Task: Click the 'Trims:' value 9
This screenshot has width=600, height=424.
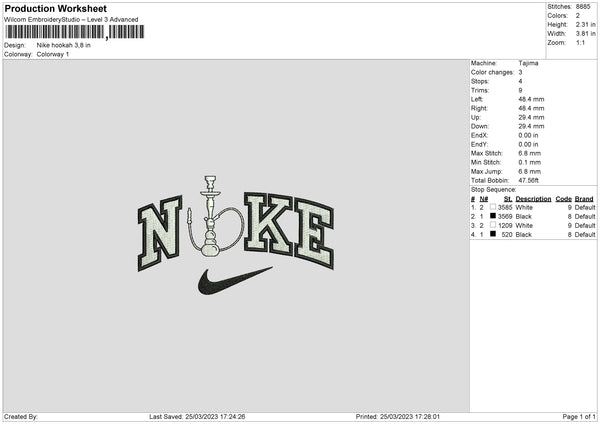Action: [x=520, y=90]
